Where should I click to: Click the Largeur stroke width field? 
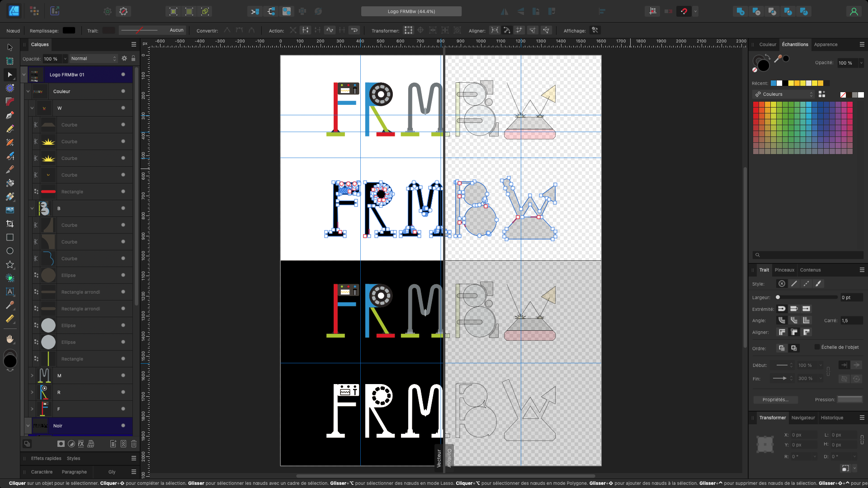pyautogui.click(x=851, y=297)
